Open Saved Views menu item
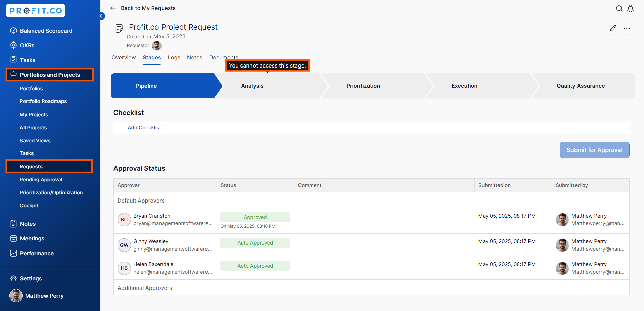644x311 pixels. click(x=35, y=141)
